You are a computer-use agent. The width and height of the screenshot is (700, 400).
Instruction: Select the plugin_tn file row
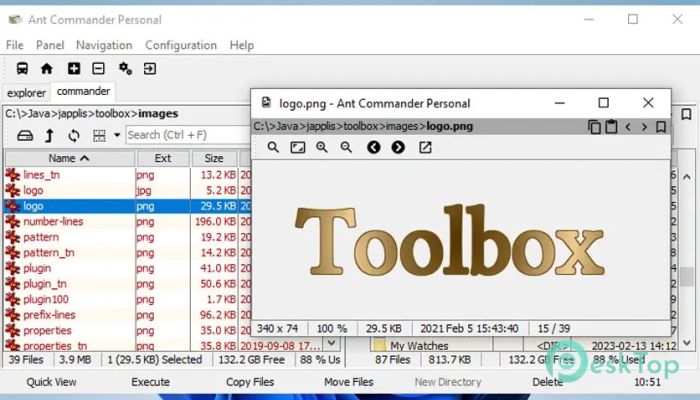tap(128, 284)
